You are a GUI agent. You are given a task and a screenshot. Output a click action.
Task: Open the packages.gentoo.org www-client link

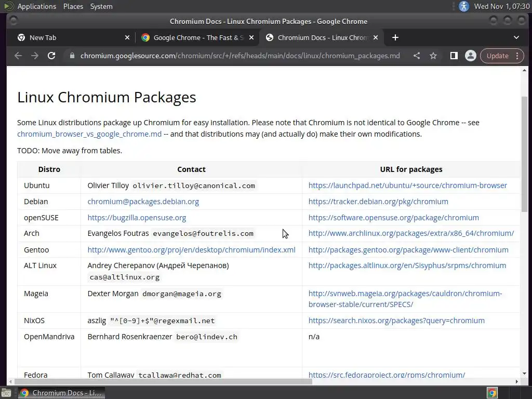(x=408, y=250)
